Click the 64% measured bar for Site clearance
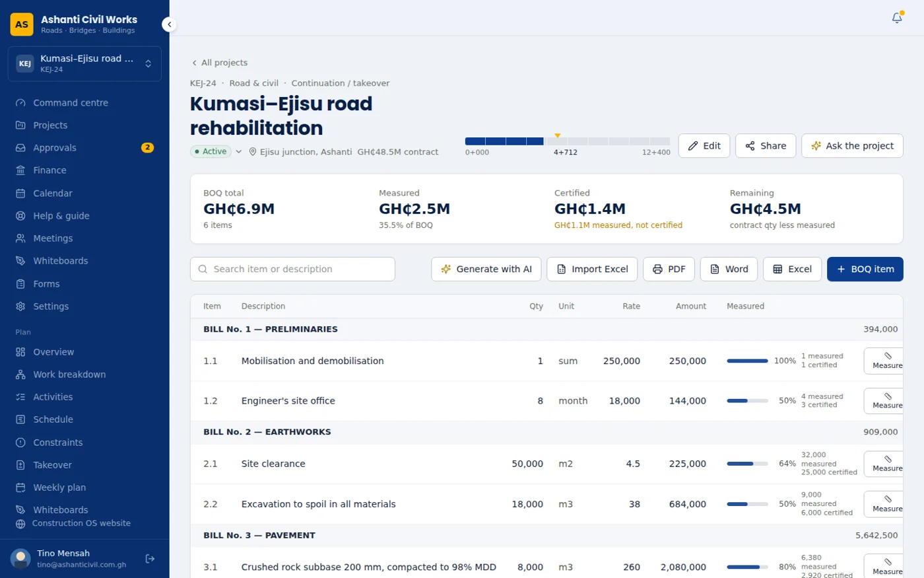This screenshot has height=578, width=924. [747, 464]
